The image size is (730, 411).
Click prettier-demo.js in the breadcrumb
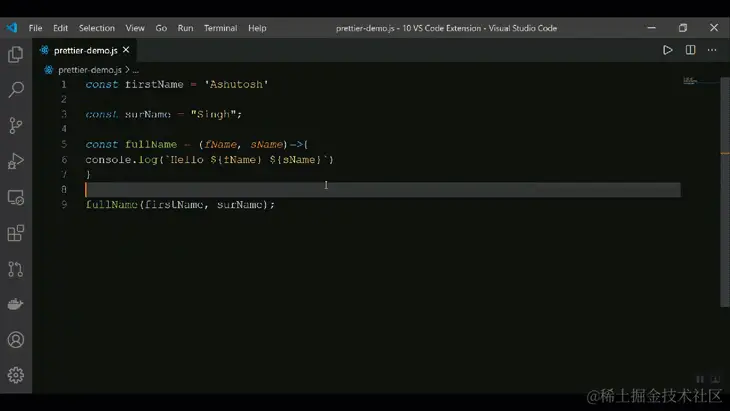(90, 70)
